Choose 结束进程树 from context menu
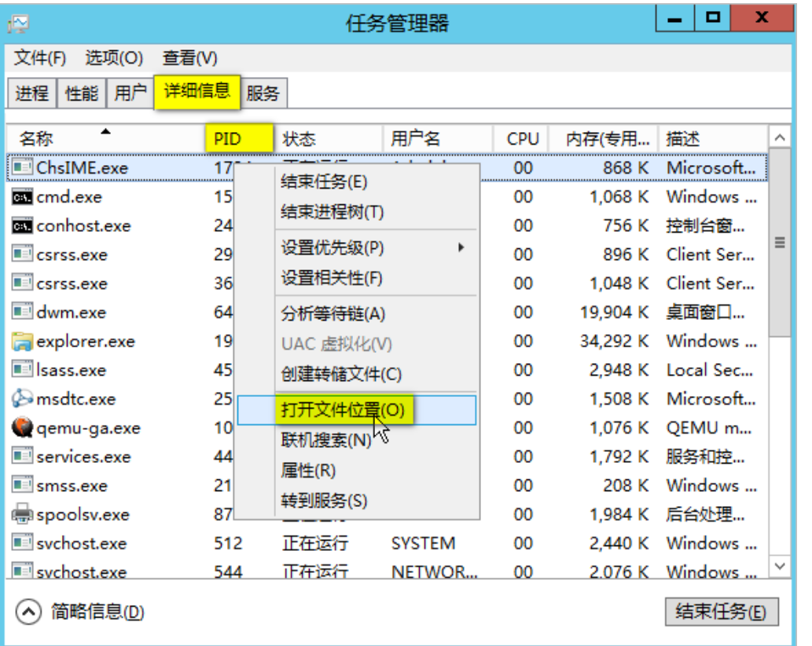Image resolution: width=812 pixels, height=646 pixels. point(332,212)
